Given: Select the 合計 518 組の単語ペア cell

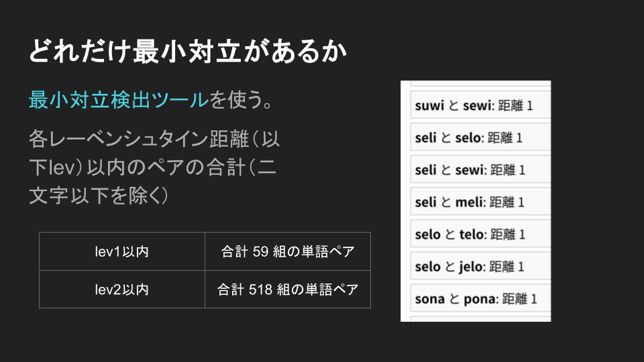Looking at the screenshot, I should pyautogui.click(x=287, y=290).
